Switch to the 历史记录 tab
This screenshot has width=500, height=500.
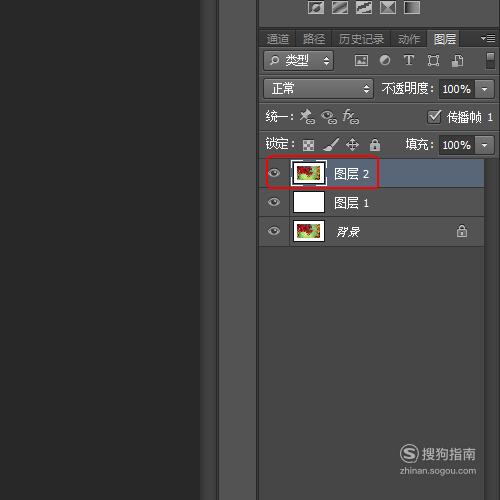point(361,39)
